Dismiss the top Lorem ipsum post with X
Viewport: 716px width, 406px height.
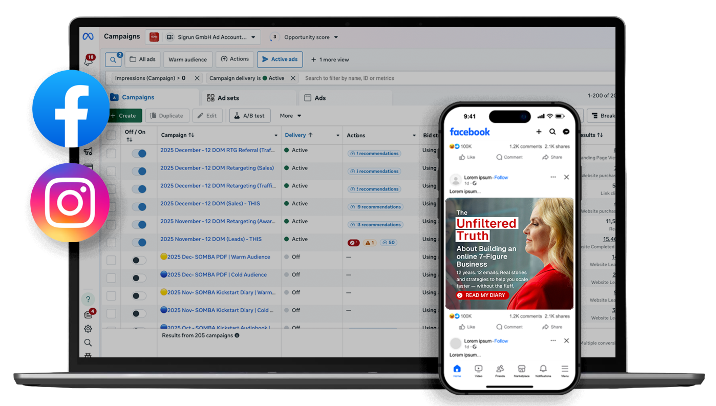[x=566, y=177]
